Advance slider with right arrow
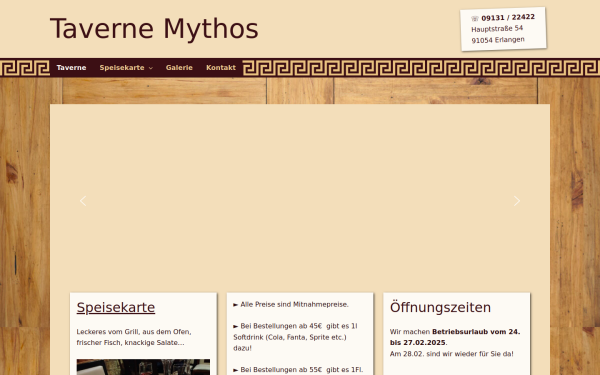The image size is (600, 375). pos(517,201)
